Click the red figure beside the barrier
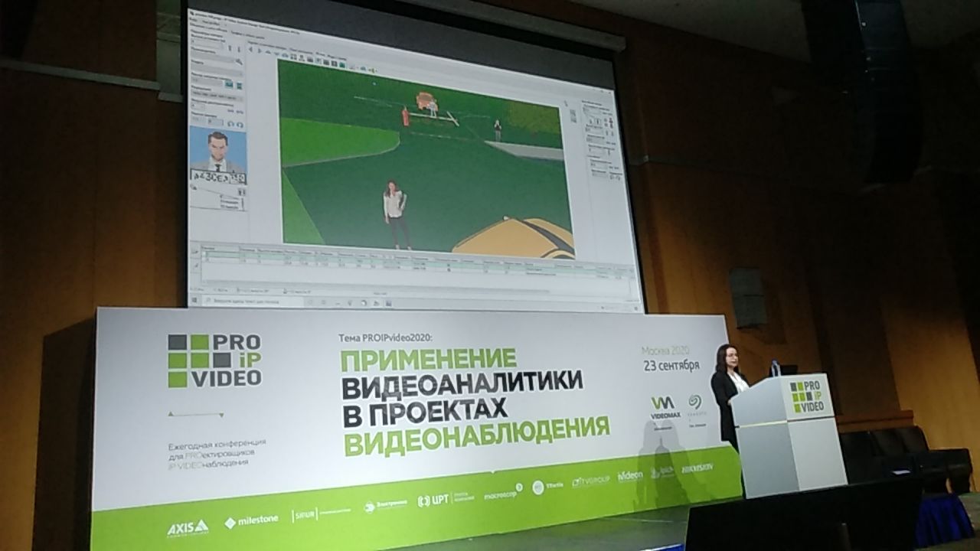The height and width of the screenshot is (551, 980). tap(405, 117)
